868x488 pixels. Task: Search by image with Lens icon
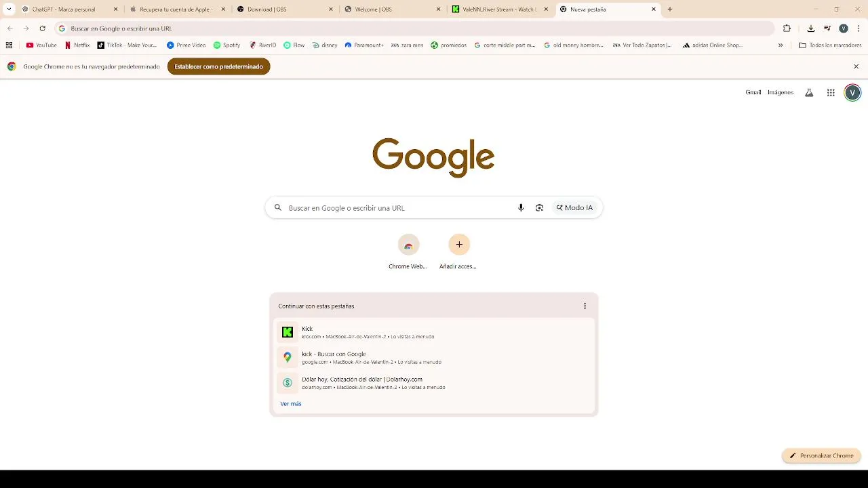tap(539, 208)
